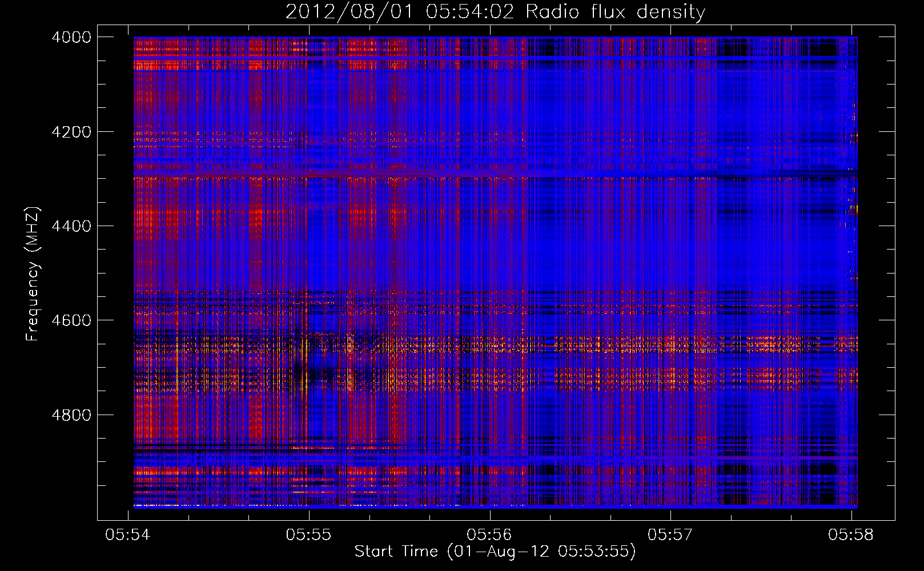The height and width of the screenshot is (571, 924).
Task: Click the 05:58 time tick label
Action: [851, 535]
